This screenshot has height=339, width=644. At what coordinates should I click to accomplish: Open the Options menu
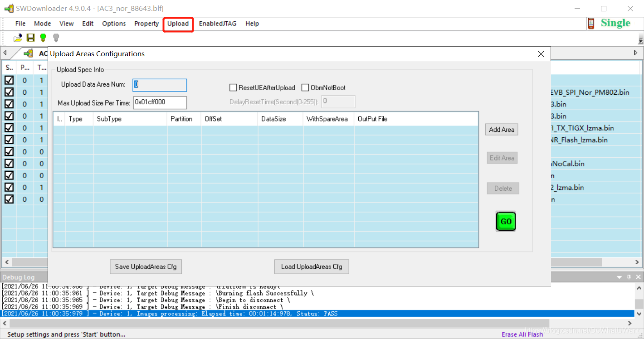[114, 24]
